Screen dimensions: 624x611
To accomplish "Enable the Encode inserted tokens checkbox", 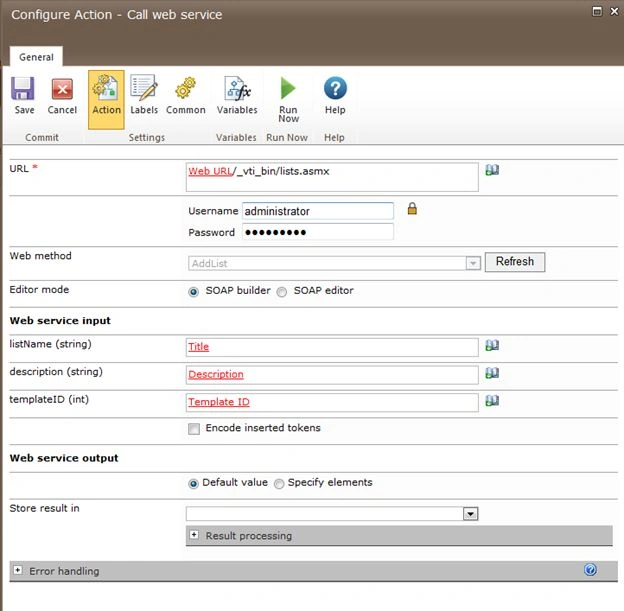I will point(194,429).
